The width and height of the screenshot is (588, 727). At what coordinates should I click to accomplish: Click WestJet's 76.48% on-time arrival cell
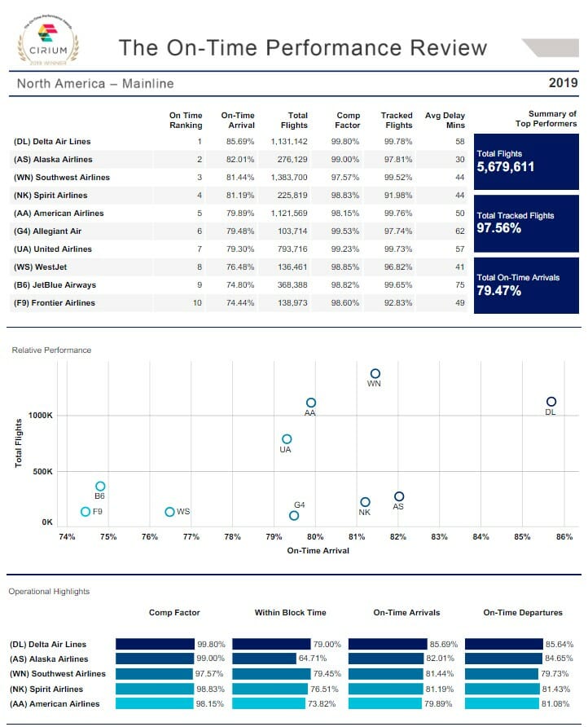point(240,267)
